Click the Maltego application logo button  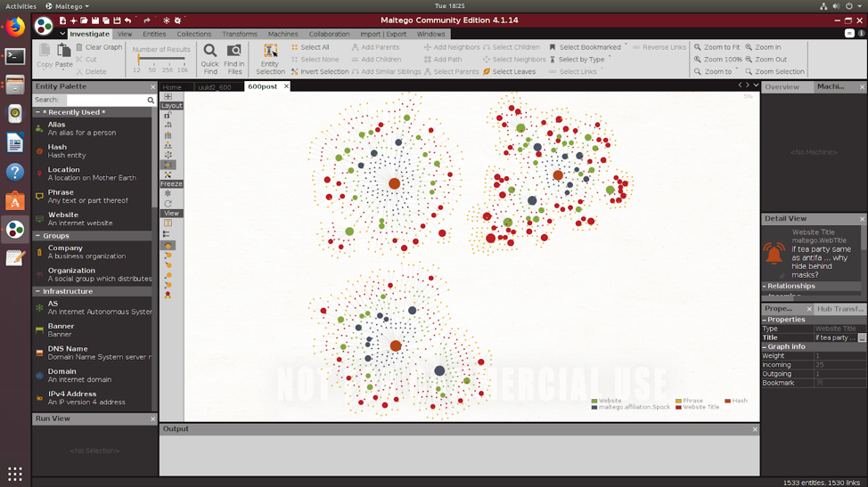click(x=43, y=26)
